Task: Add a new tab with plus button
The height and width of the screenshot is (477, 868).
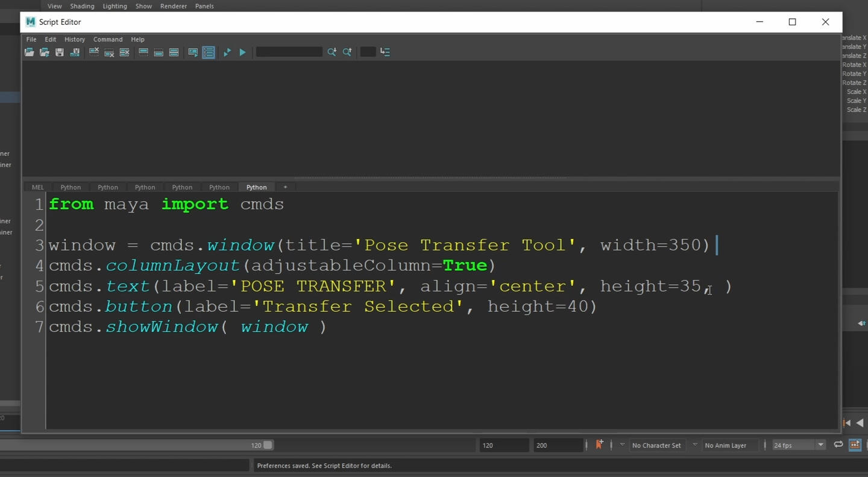Action: (x=285, y=187)
